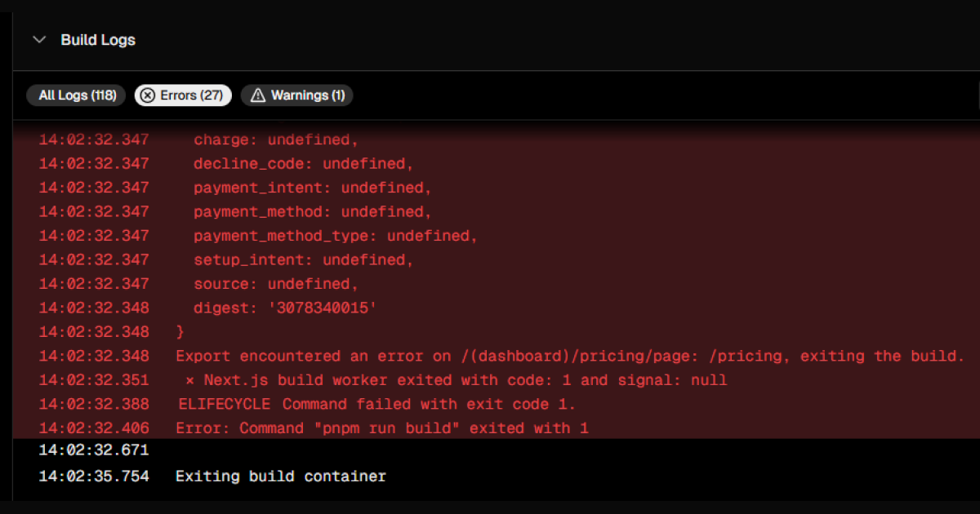The image size is (980, 514).
Task: Collapse the Build Logs section chevron
Action: [x=39, y=40]
